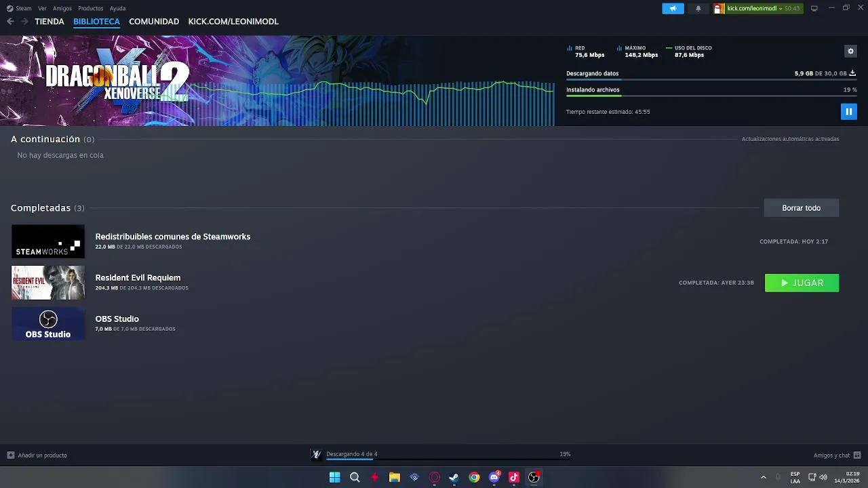Open Opera GX from the taskbar

click(x=435, y=477)
